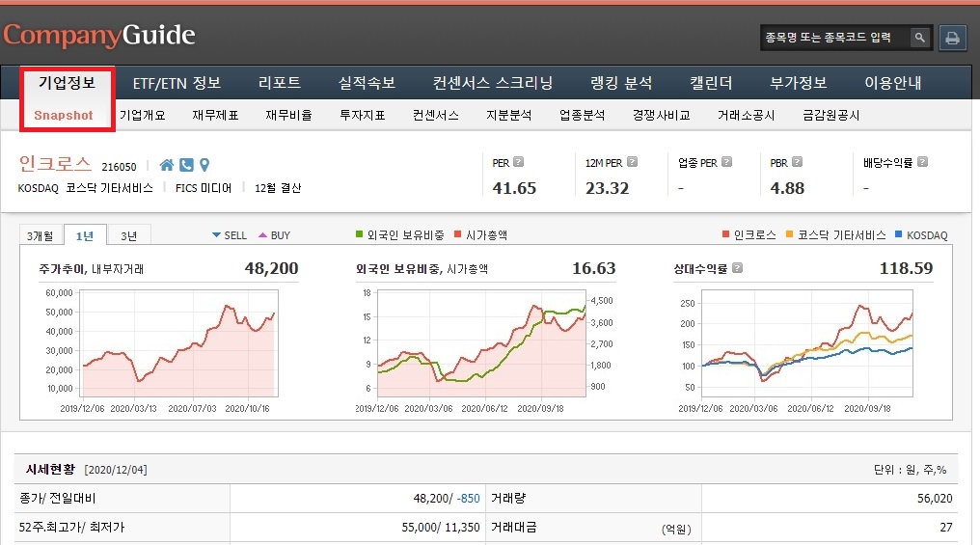Open the 리포트 menu

[x=280, y=83]
